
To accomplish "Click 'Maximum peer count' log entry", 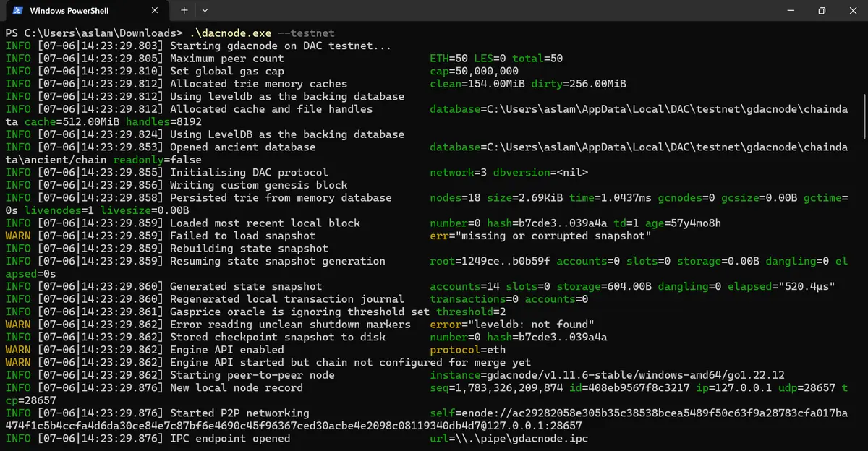I will [x=227, y=59].
